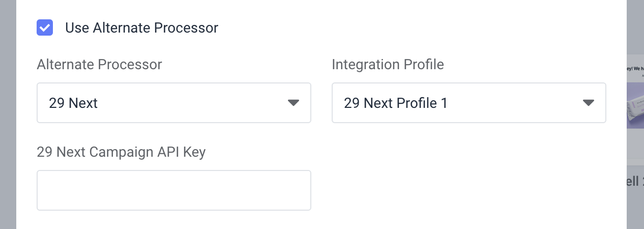Place the cursor in the empty API key box
The width and height of the screenshot is (644, 229).
174,190
